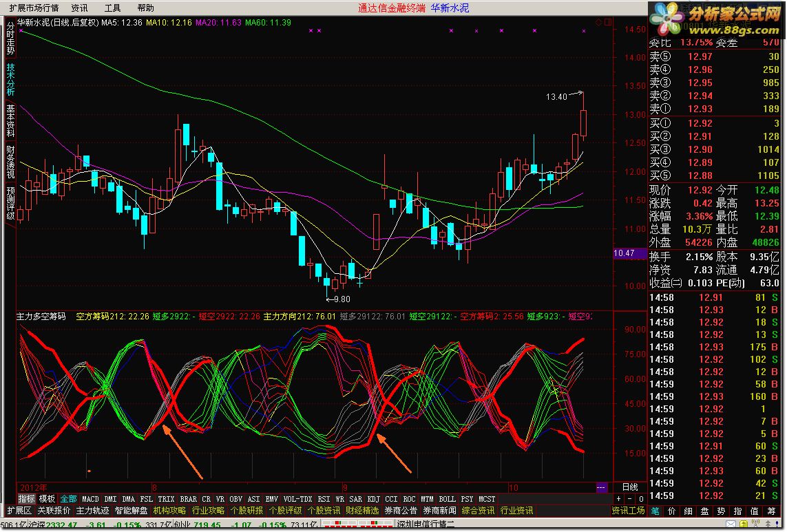The image size is (787, 532).
Task: Choose the KDJ indicator
Action: [x=373, y=499]
